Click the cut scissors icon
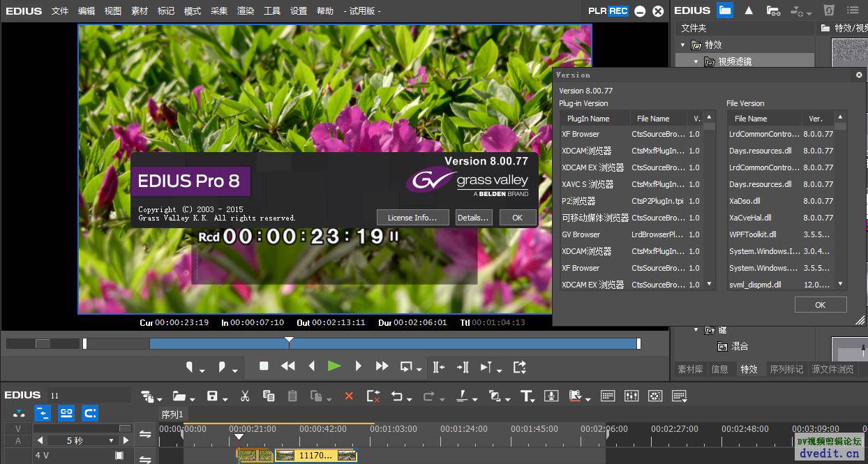 pyautogui.click(x=245, y=396)
